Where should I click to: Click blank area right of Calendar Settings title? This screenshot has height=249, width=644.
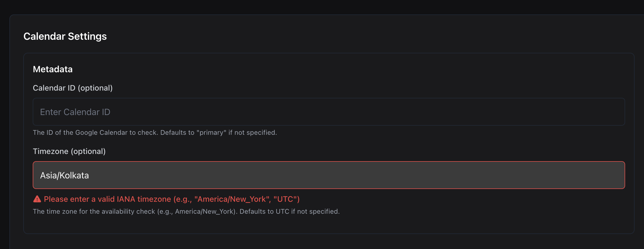pyautogui.click(x=361, y=36)
